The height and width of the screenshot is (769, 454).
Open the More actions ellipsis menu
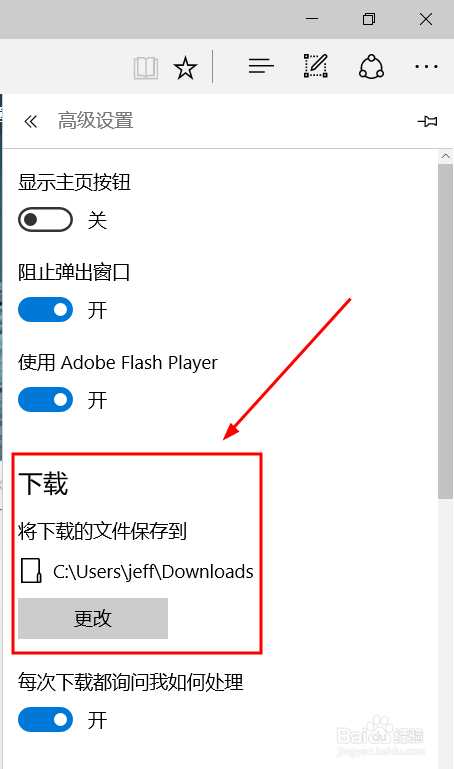426,66
